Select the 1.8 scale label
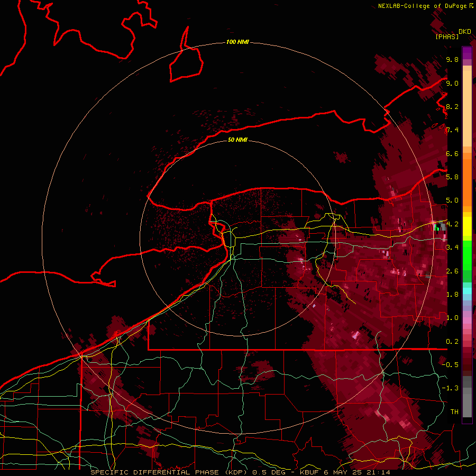 452,295
